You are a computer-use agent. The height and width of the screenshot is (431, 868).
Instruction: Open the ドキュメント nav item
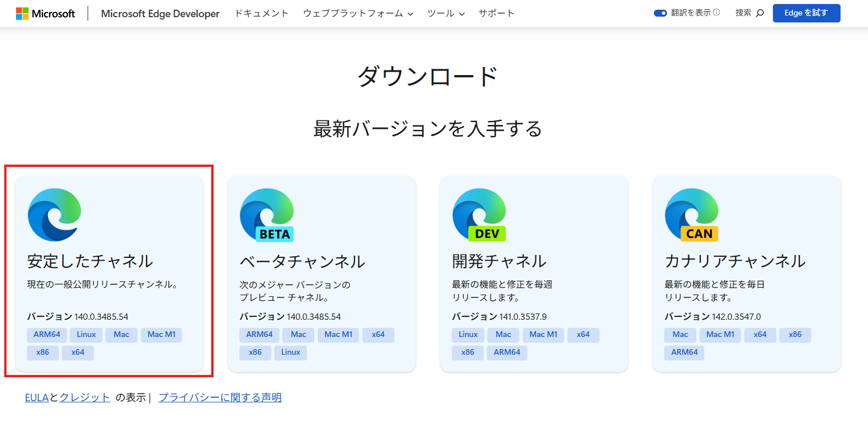[x=262, y=13]
